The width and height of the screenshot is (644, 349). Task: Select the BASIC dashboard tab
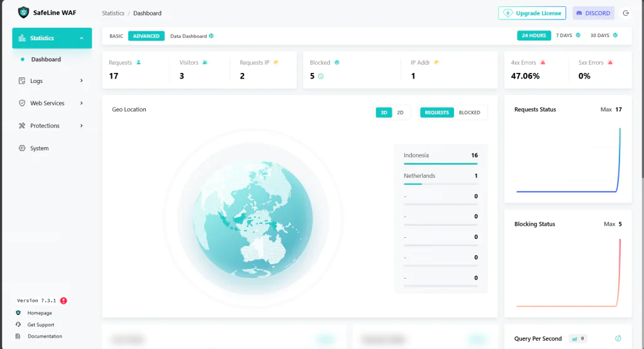(x=116, y=36)
